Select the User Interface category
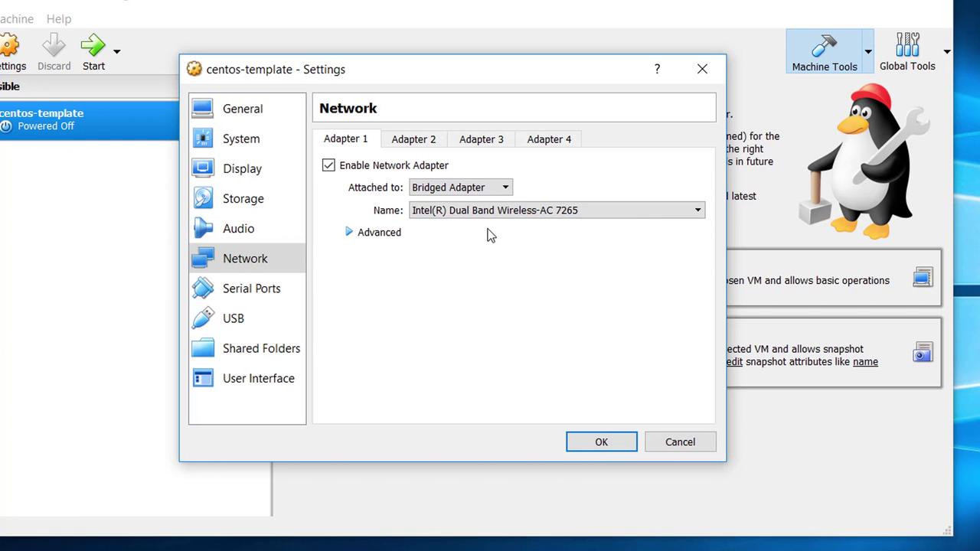This screenshot has height=551, width=980. pos(258,378)
